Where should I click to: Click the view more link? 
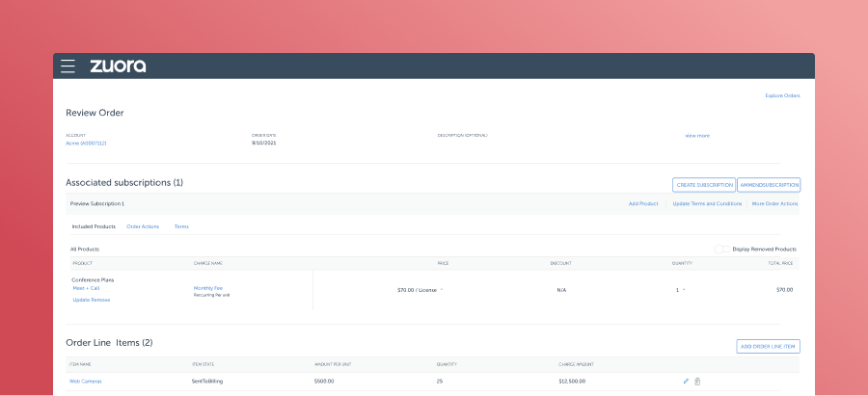[x=696, y=136]
